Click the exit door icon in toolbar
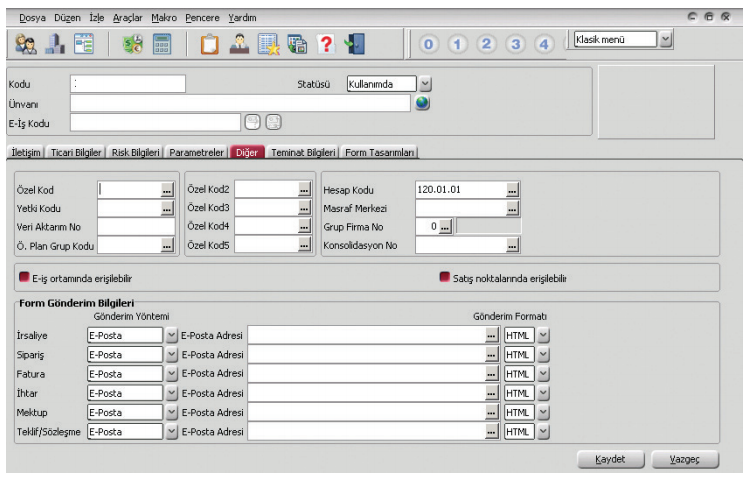 coord(353,43)
